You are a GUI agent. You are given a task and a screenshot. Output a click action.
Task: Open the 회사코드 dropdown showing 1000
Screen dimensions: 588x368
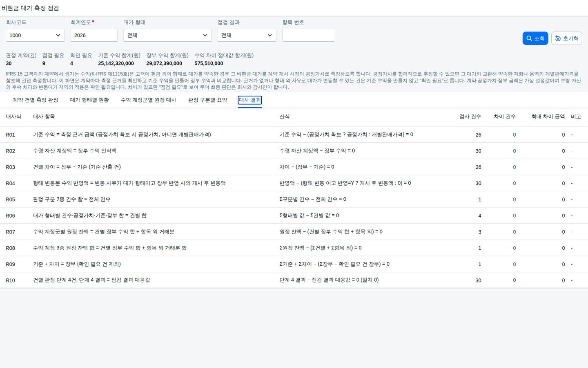[x=35, y=35]
